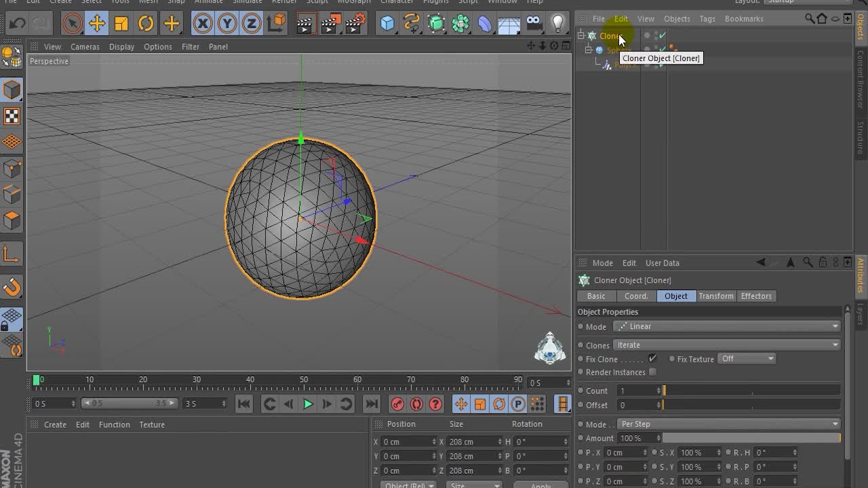Select the Move tool

click(97, 24)
